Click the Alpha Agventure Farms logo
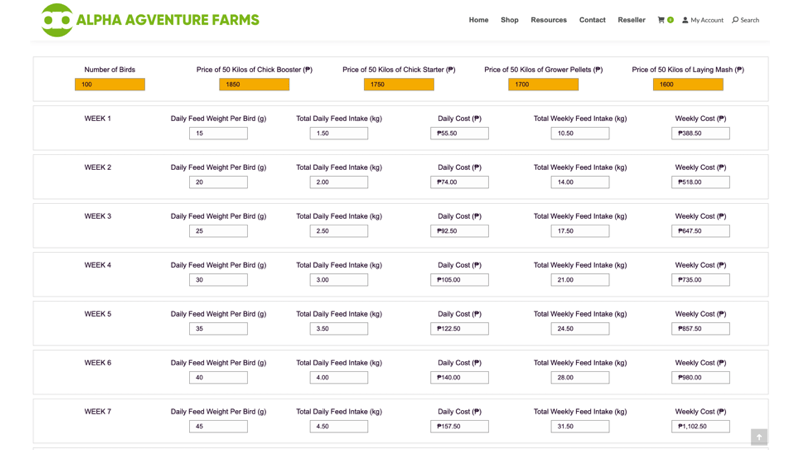Image resolution: width=800 pixels, height=450 pixels. (x=150, y=20)
